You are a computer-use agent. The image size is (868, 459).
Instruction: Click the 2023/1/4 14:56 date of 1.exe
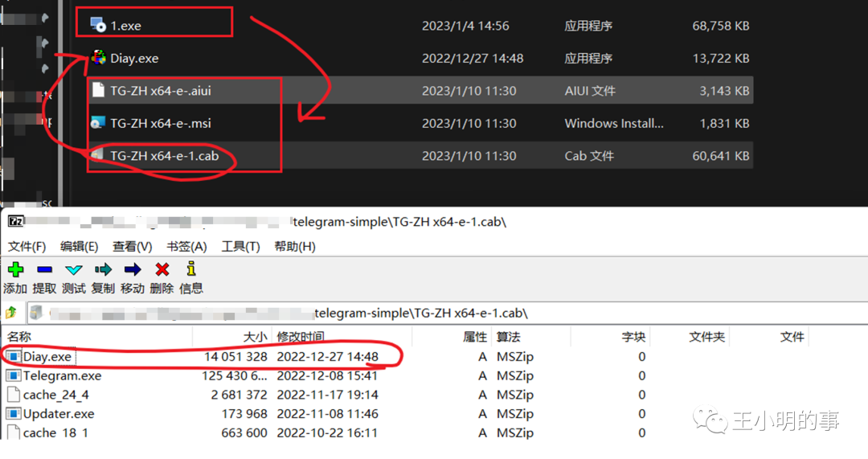[465, 26]
